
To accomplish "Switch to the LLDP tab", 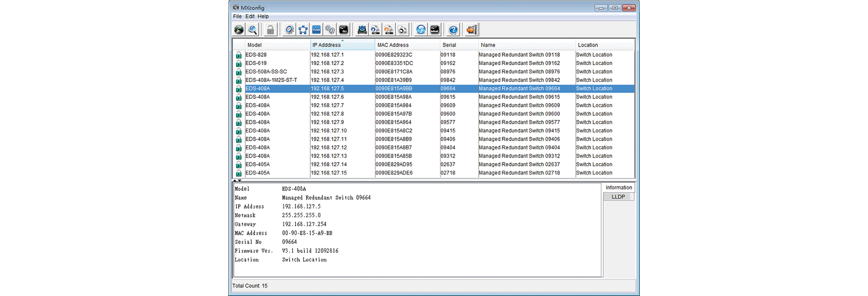I will coord(618,196).
